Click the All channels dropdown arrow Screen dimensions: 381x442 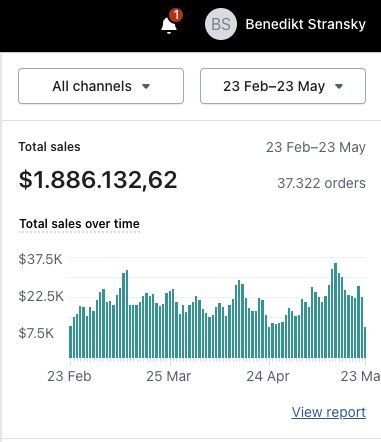[x=146, y=87]
